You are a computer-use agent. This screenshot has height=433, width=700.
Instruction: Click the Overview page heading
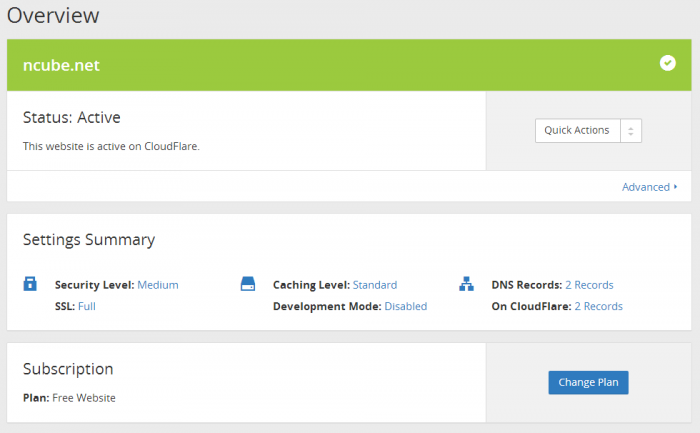coord(53,16)
